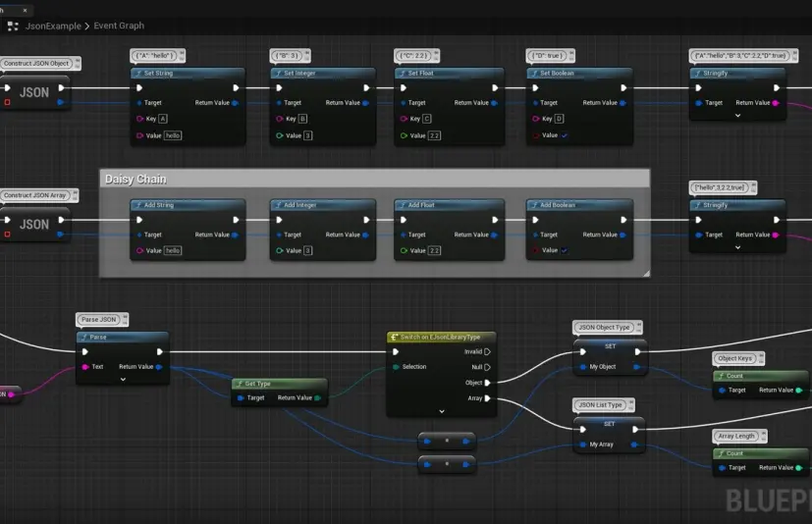Click the Set Float exec output pin
The height and width of the screenshot is (524, 812).
pyautogui.click(x=495, y=88)
